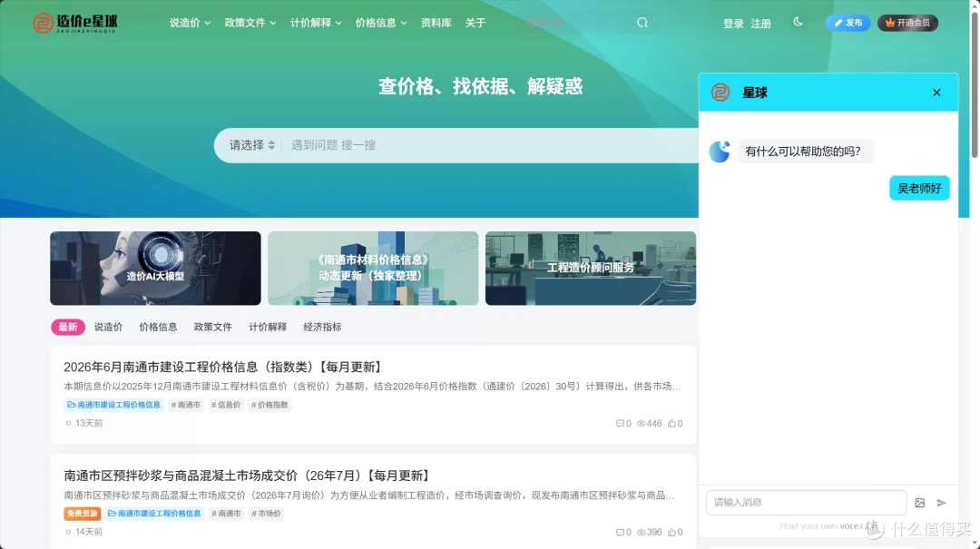Click the 开通会员 membership button
The height and width of the screenshot is (549, 980).
click(907, 23)
